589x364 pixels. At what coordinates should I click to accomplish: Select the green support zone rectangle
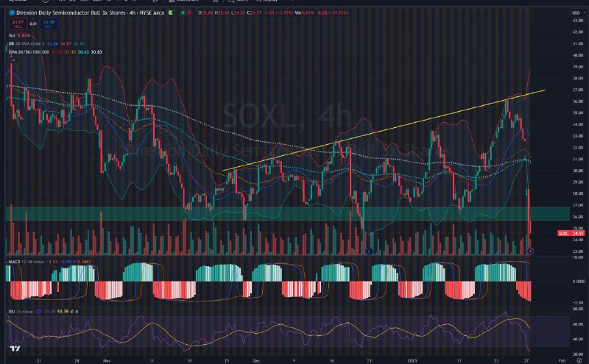pyautogui.click(x=287, y=213)
